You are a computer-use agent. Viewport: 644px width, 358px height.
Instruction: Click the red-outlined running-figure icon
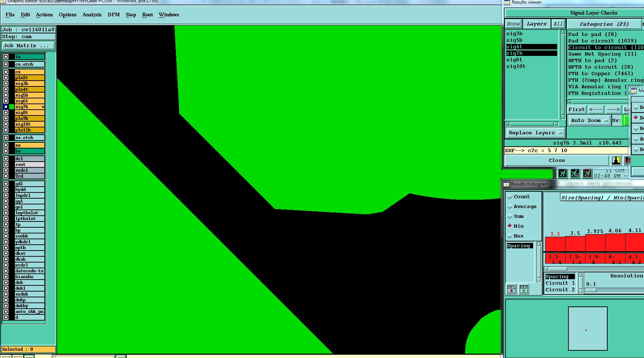pyautogui.click(x=587, y=174)
